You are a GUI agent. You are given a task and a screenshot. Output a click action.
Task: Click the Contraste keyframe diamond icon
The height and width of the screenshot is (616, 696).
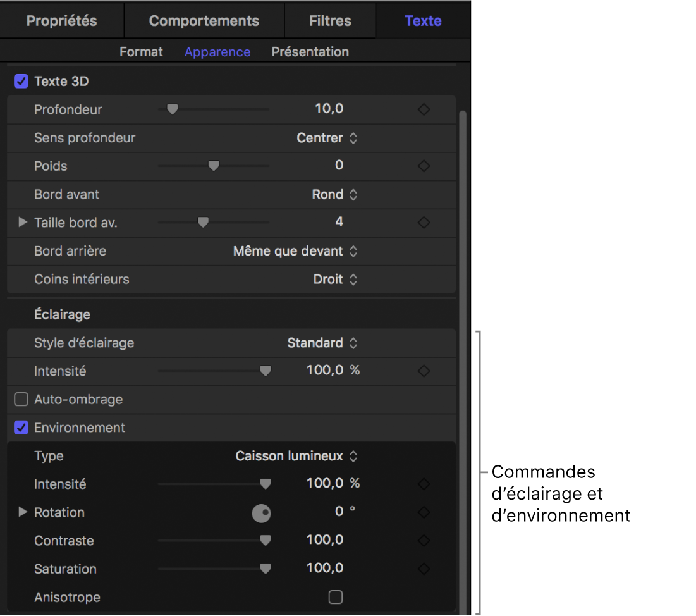424,541
